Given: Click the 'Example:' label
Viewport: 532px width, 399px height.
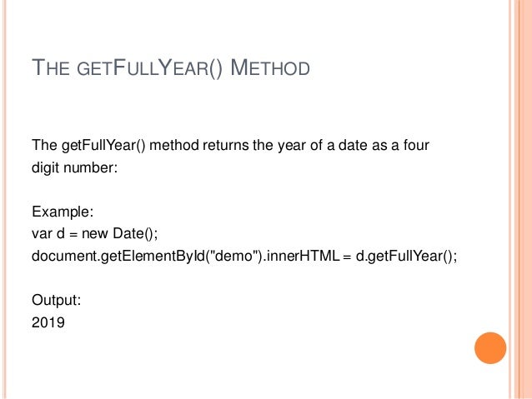Looking at the screenshot, I should coord(63,212).
